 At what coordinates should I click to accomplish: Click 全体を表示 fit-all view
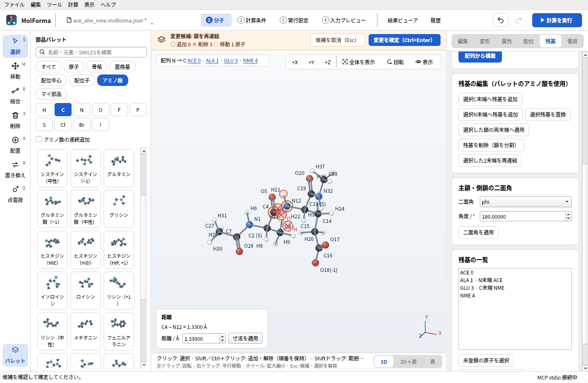point(359,62)
